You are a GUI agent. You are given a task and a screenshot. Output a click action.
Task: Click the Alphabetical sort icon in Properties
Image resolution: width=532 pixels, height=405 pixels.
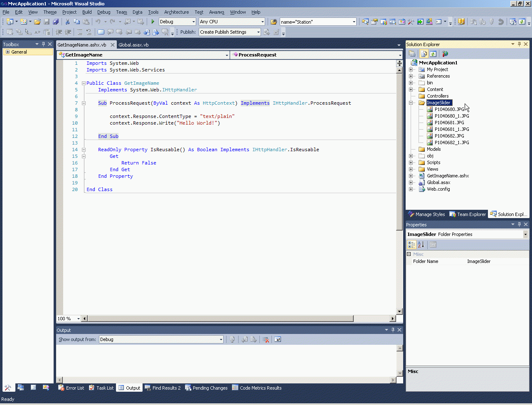pyautogui.click(x=421, y=245)
